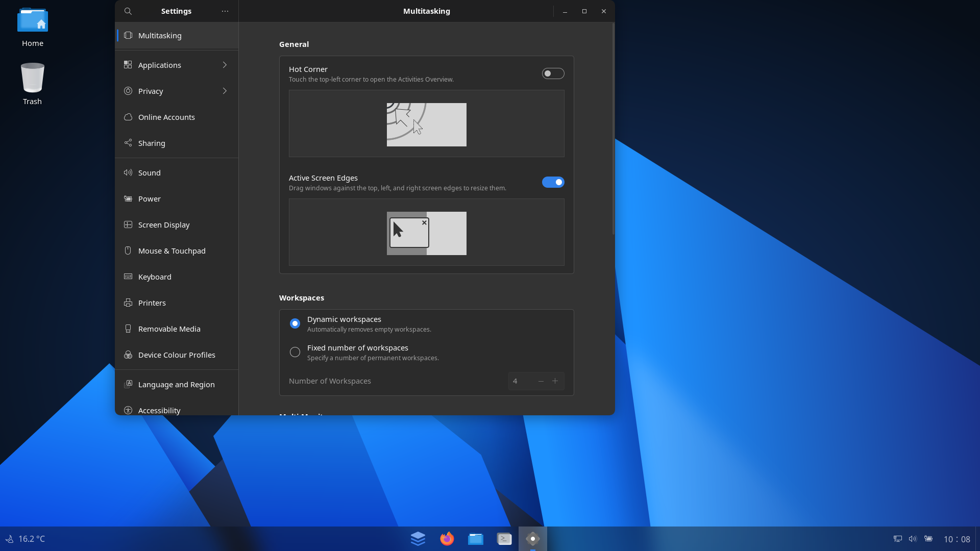Open the file manager from taskbar
This screenshot has height=551, width=980.
476,539
